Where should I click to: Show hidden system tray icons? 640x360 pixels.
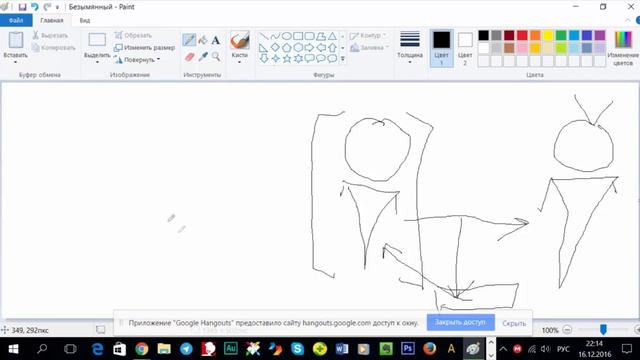(503, 349)
